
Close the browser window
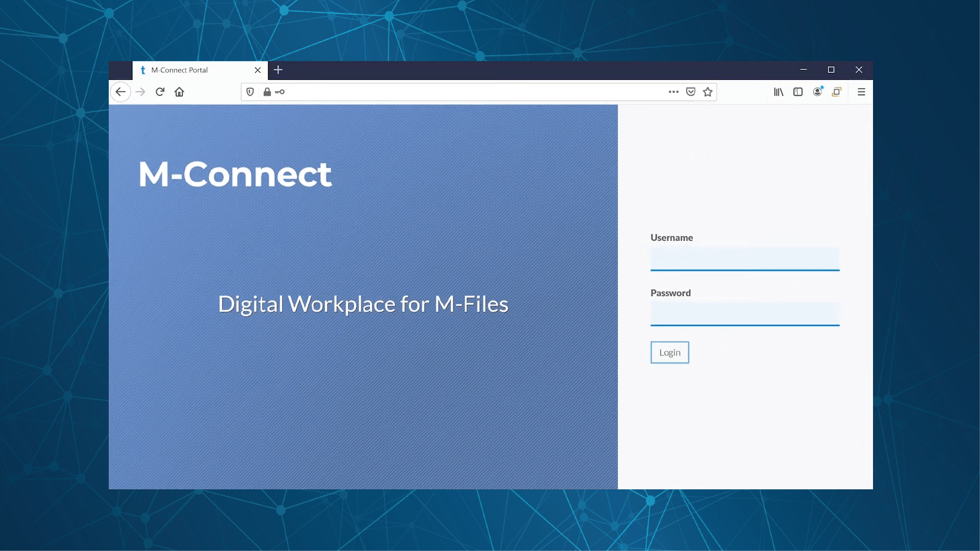tap(859, 70)
